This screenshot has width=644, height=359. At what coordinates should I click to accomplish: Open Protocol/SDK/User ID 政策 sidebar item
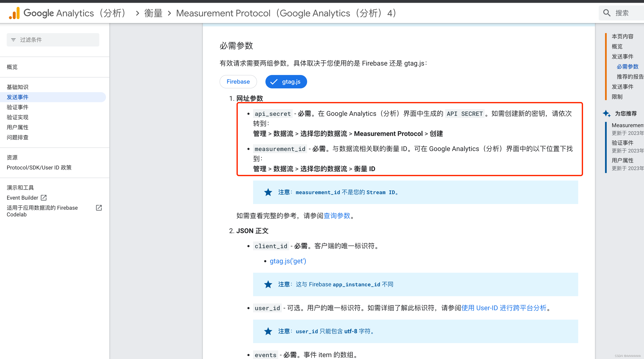click(x=39, y=168)
